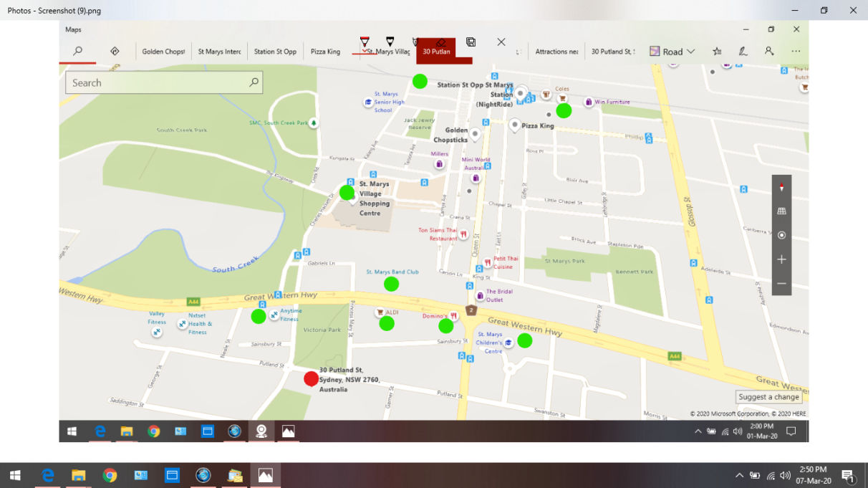The image size is (868, 488).
Task: Click the Search magnifier tab in Maps
Action: pyautogui.click(x=77, y=52)
